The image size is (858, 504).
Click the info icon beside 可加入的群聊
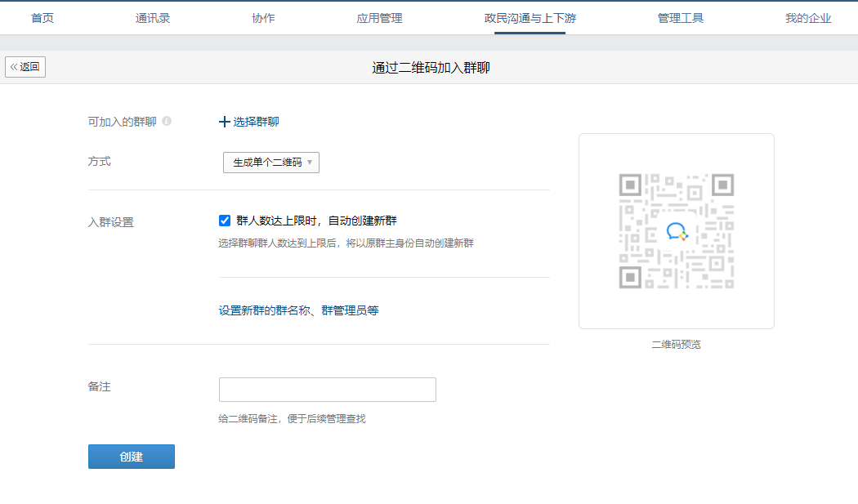tap(167, 121)
